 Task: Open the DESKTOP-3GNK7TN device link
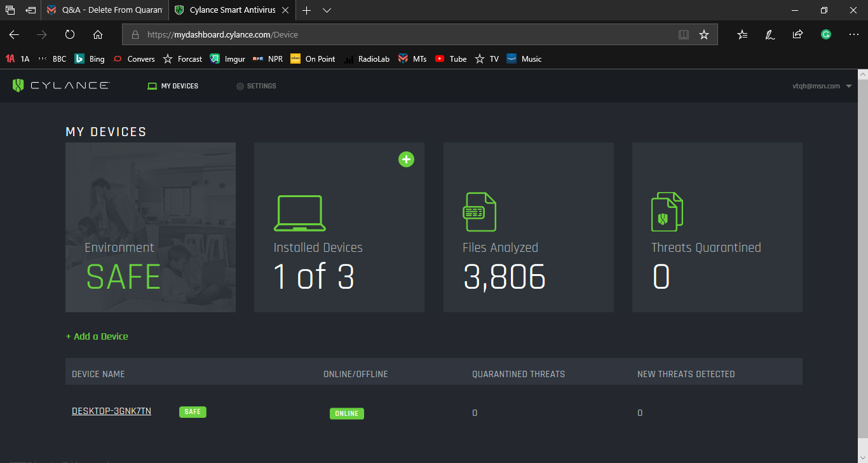click(x=111, y=411)
